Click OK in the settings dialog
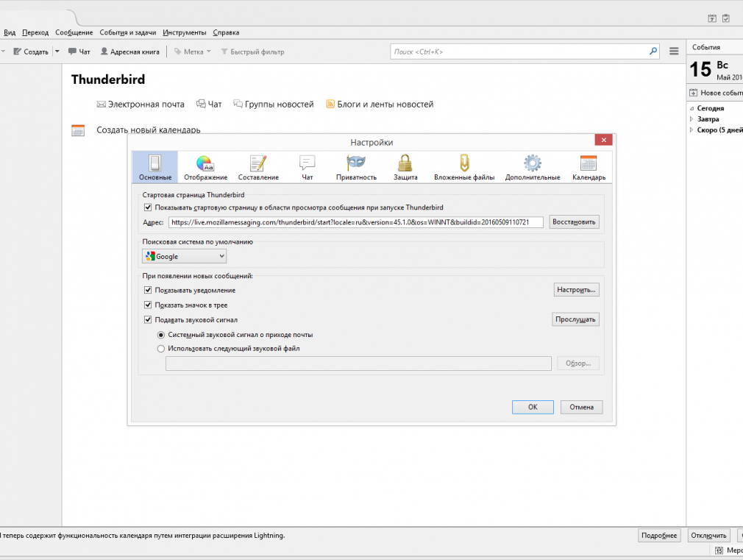 pos(533,407)
